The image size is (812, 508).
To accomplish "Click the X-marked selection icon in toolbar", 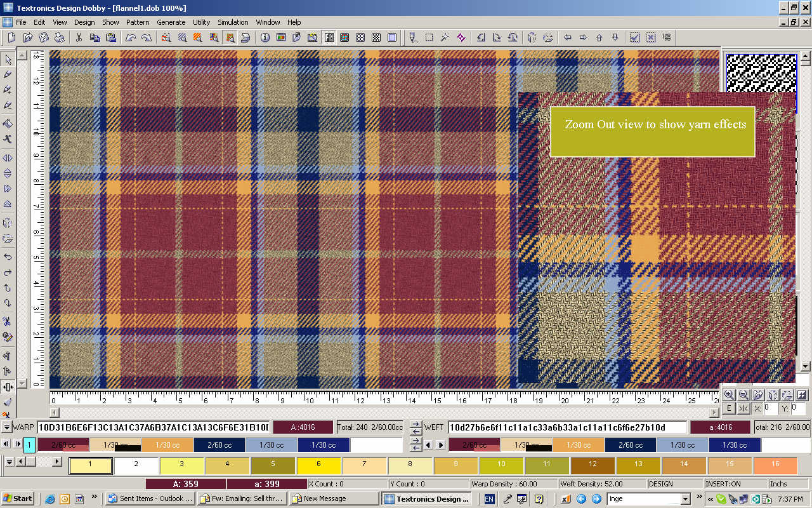I will [x=650, y=37].
